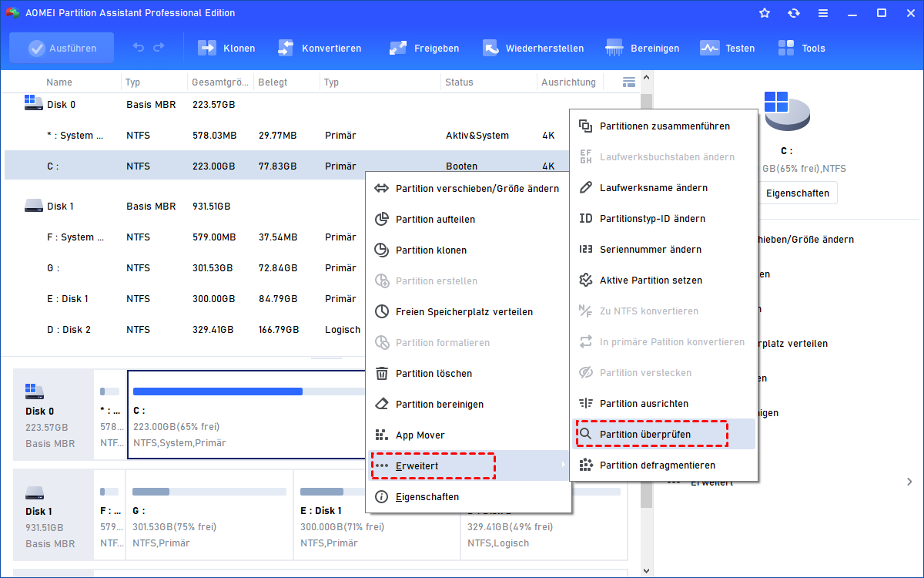Click the star favorite icon in title bar
The image size is (924, 578).
tap(765, 13)
